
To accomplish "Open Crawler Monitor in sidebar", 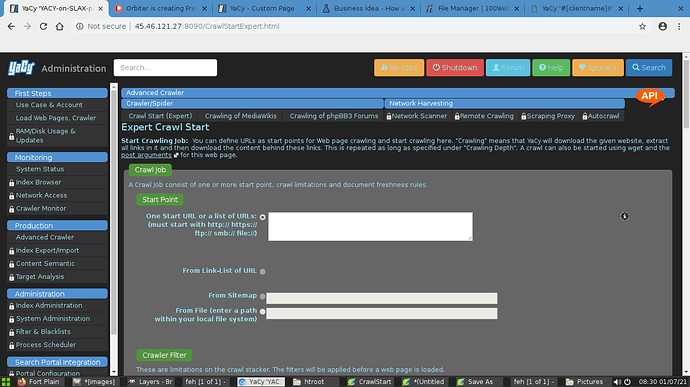I will (x=41, y=209).
